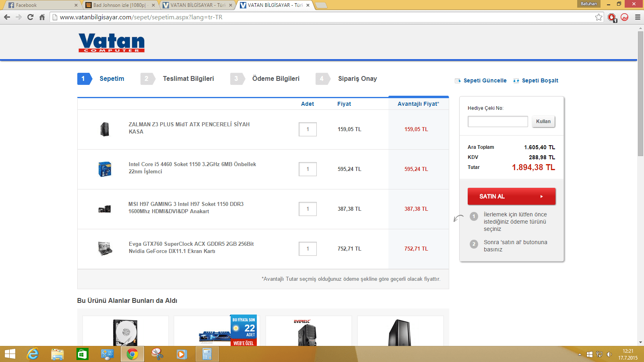Apply gift voucher with the Kullan button
Viewport: 644px width, 362px height.
(543, 121)
